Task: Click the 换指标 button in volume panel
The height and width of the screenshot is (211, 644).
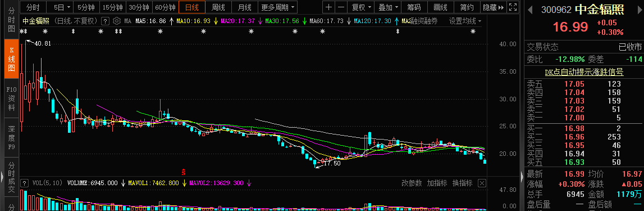Action: (x=462, y=183)
